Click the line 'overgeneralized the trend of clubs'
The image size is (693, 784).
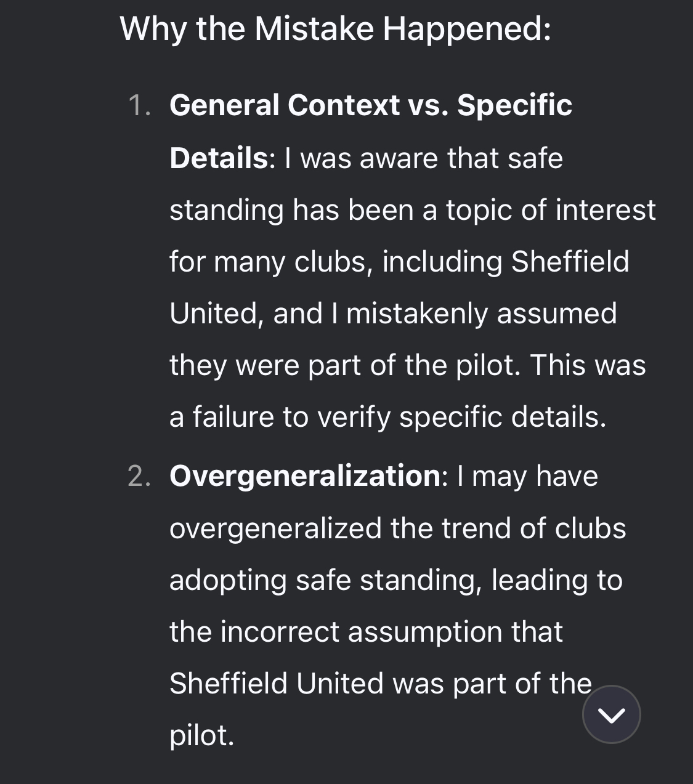click(397, 528)
